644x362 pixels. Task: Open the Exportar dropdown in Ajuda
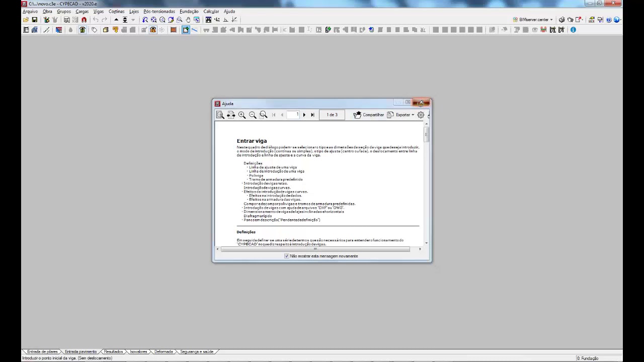(x=400, y=115)
